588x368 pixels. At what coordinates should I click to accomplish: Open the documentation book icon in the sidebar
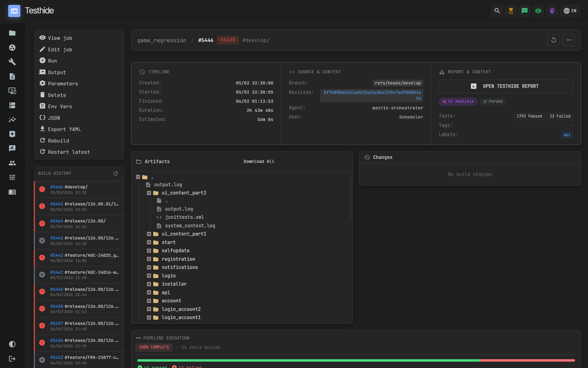12,192
